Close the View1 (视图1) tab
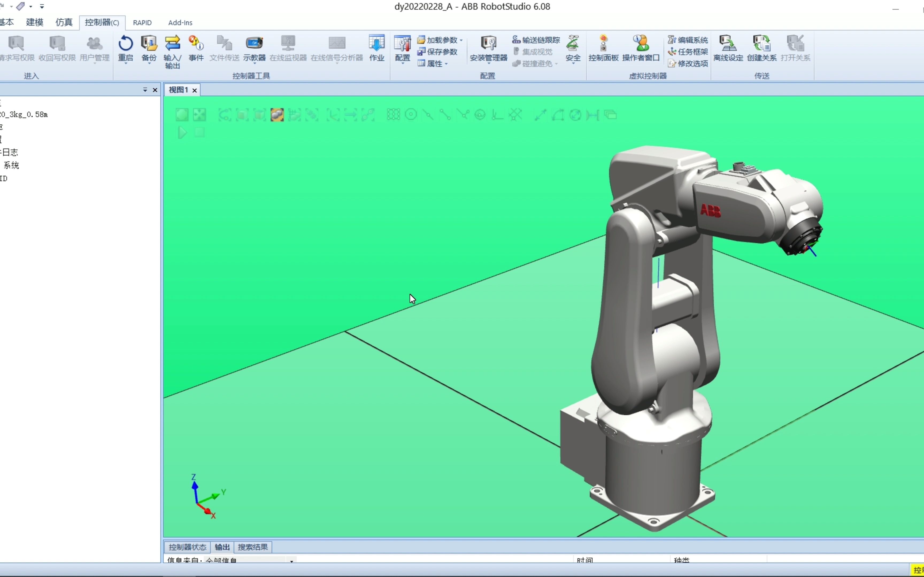This screenshot has width=924, height=577. click(195, 91)
